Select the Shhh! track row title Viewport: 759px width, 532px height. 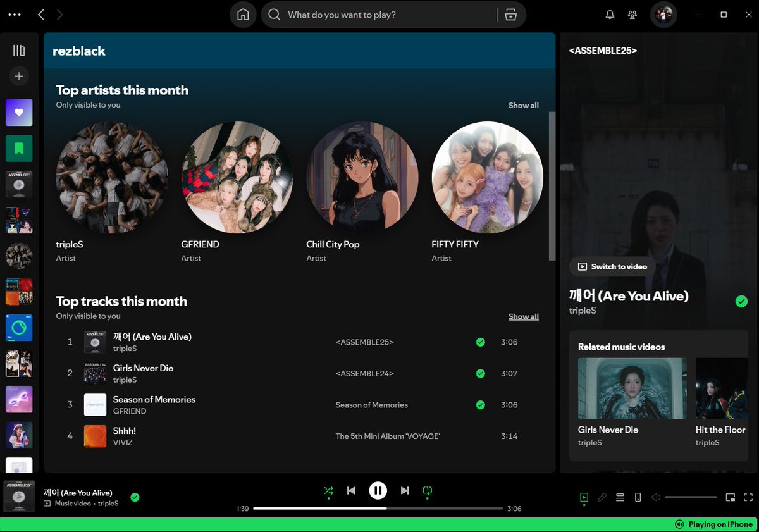tap(125, 431)
